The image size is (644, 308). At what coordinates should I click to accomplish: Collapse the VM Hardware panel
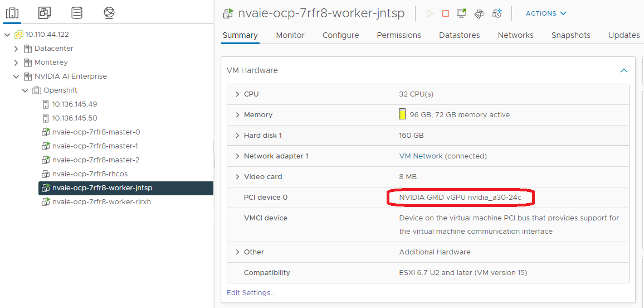tap(624, 71)
